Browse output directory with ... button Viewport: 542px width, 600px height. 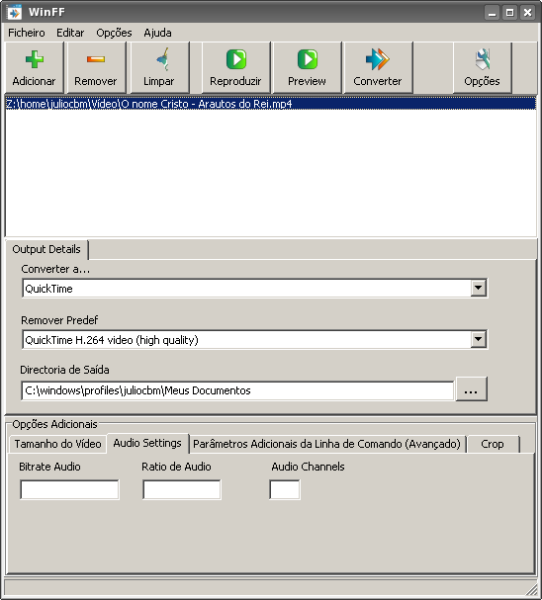[471, 390]
